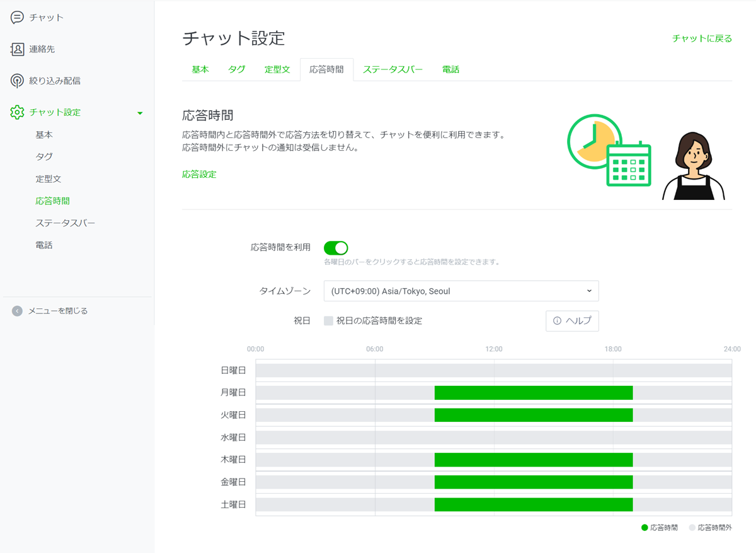Open the 応答設定 link
Screen dimensions: 756x553
coord(199,174)
